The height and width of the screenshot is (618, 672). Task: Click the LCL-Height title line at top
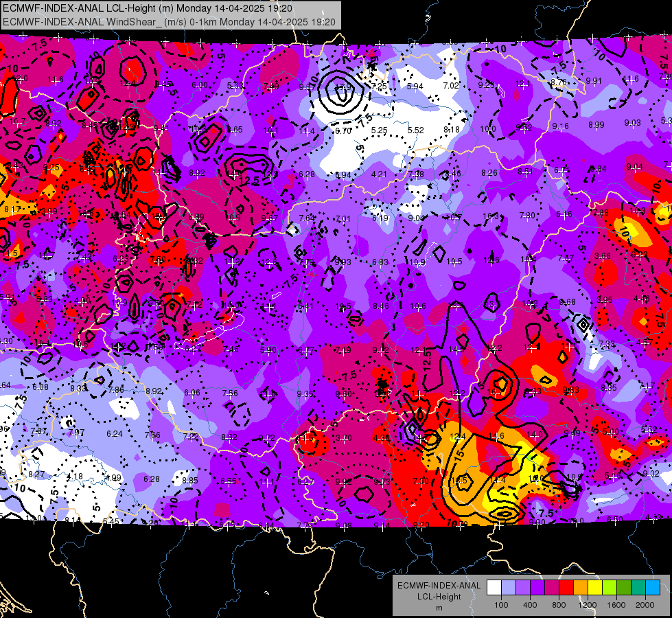[148, 8]
